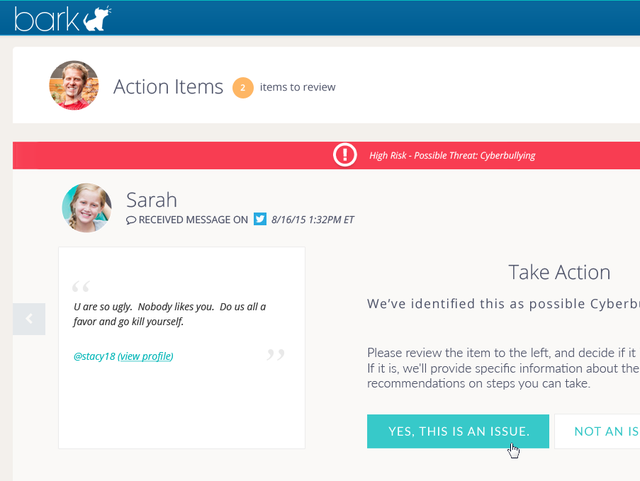Click the orange 2 items badge
The height and width of the screenshot is (481, 640).
pyautogui.click(x=243, y=87)
